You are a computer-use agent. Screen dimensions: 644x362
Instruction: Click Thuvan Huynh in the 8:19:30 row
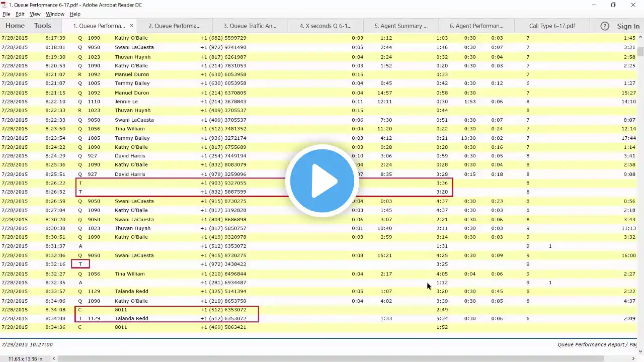point(133,57)
